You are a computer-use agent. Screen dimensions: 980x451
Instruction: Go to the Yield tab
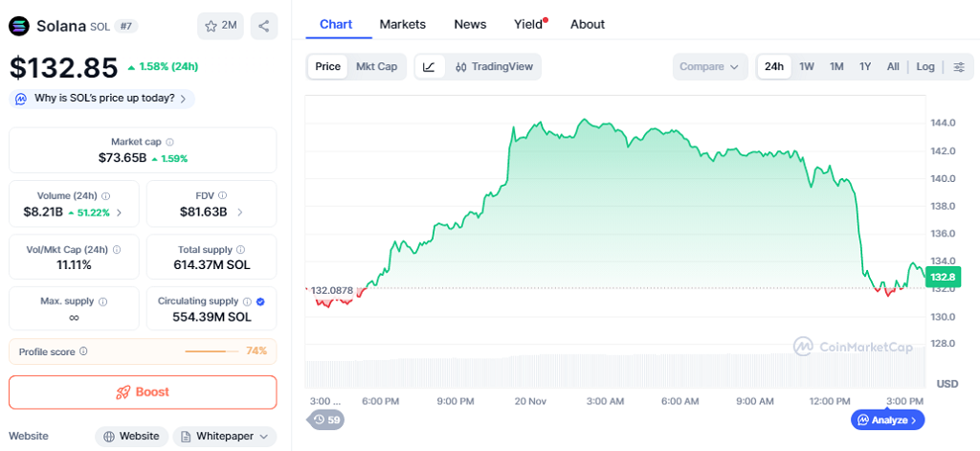pos(528,24)
